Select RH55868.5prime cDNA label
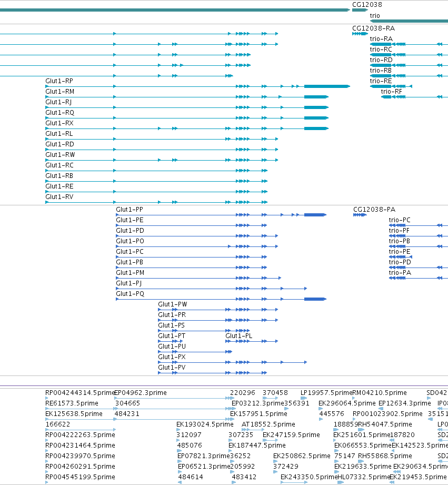 [x=385, y=456]
